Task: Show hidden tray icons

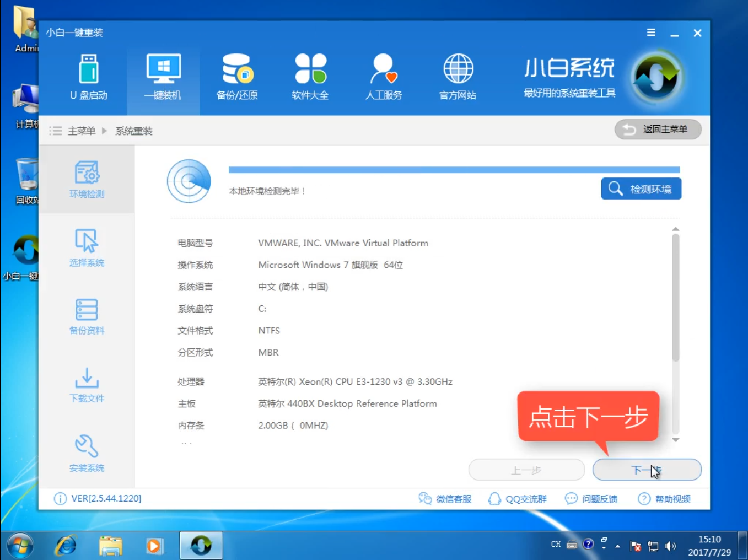Action: point(618,546)
